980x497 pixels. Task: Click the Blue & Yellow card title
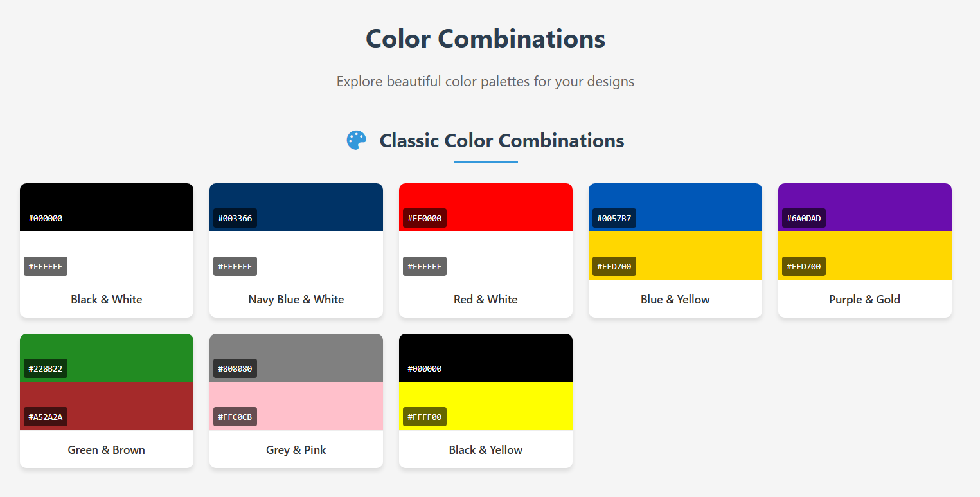[675, 300]
